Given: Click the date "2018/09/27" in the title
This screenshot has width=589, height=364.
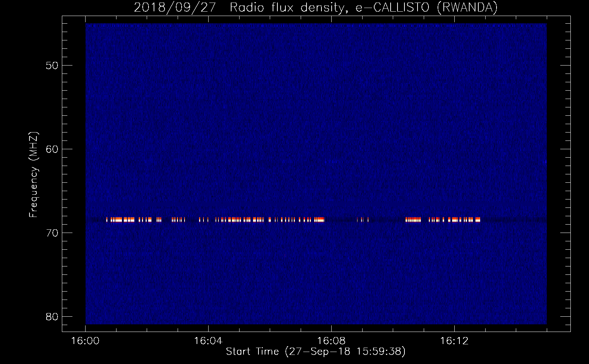Looking at the screenshot, I should point(175,8).
